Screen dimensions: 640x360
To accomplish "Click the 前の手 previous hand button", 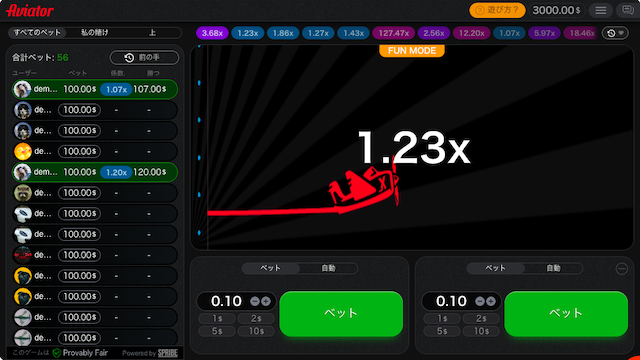I will coord(144,58).
